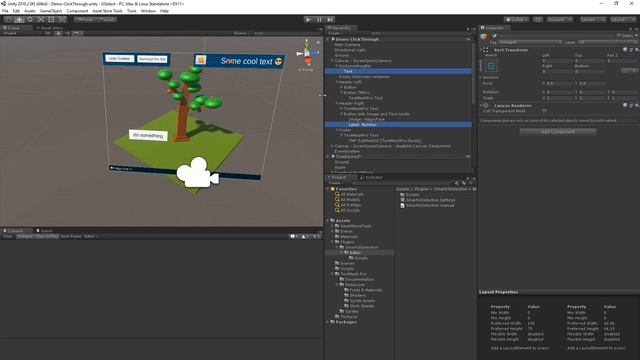
Task: Select the camera gizmo in the Scene view
Action: (198, 173)
